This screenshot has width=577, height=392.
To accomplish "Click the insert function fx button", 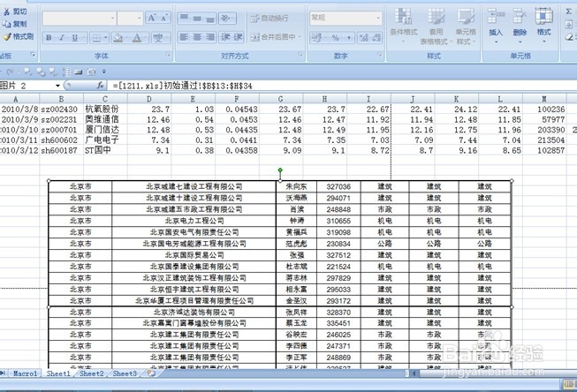I will coord(100,86).
